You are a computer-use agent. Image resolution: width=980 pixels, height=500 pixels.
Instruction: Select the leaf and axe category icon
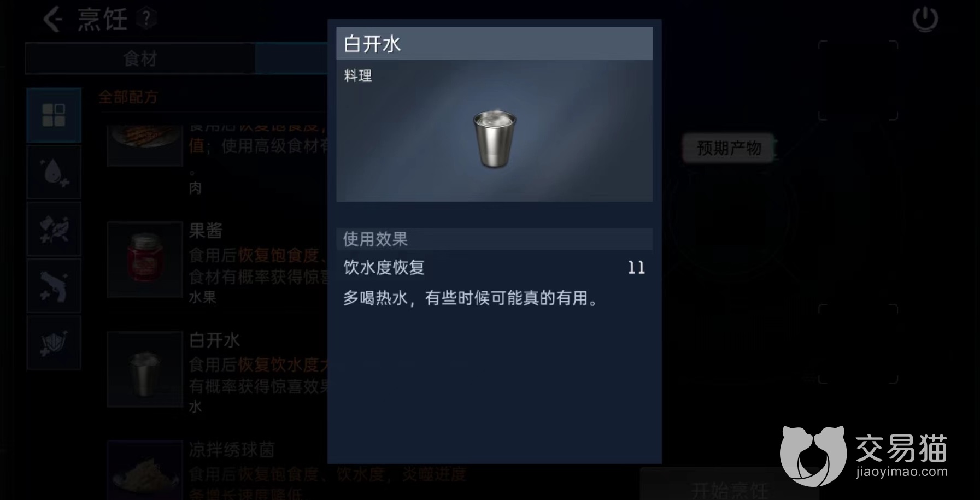(x=54, y=229)
